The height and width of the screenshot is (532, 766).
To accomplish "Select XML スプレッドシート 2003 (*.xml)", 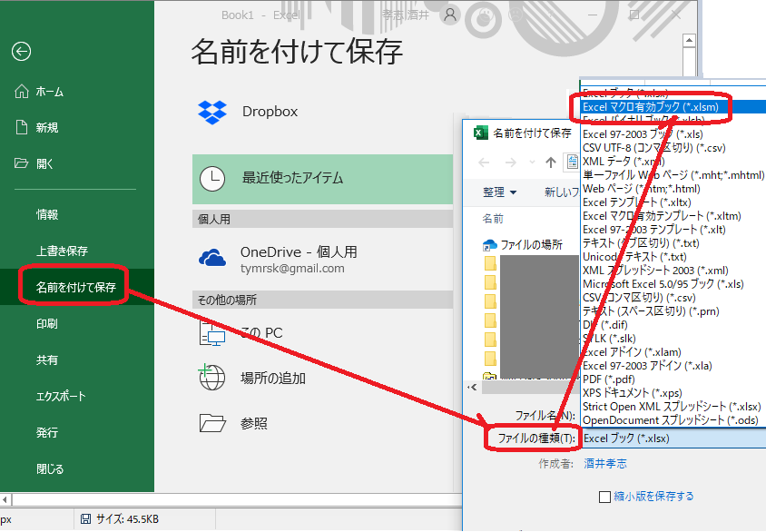I will 674,271.
